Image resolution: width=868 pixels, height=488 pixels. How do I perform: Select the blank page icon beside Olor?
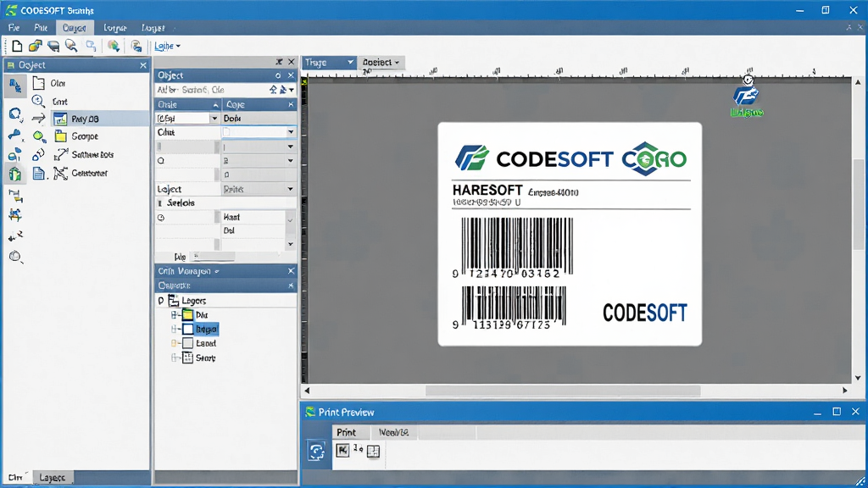tap(39, 83)
